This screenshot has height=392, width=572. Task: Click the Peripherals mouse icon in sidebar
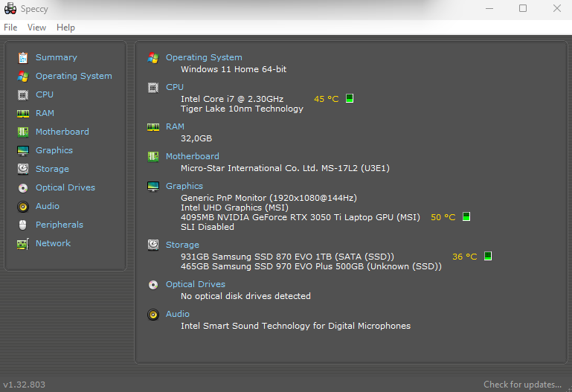[23, 225]
